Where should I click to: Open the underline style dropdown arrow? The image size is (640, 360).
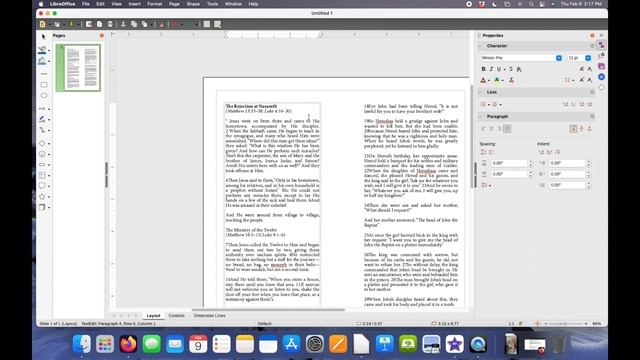point(504,69)
